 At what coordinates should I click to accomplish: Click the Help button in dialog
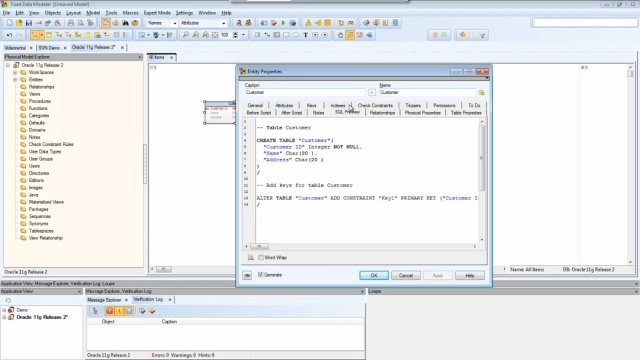pos(470,276)
